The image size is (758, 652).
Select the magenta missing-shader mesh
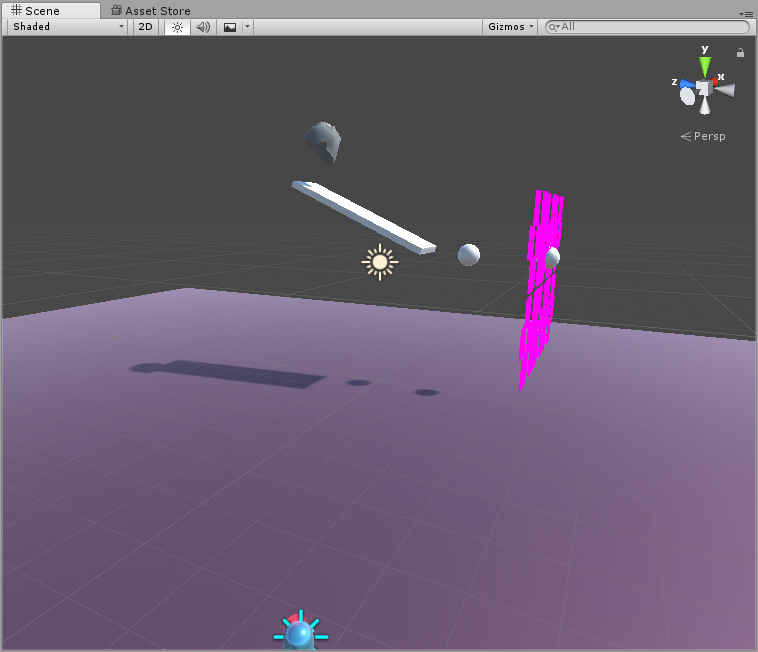[540, 290]
